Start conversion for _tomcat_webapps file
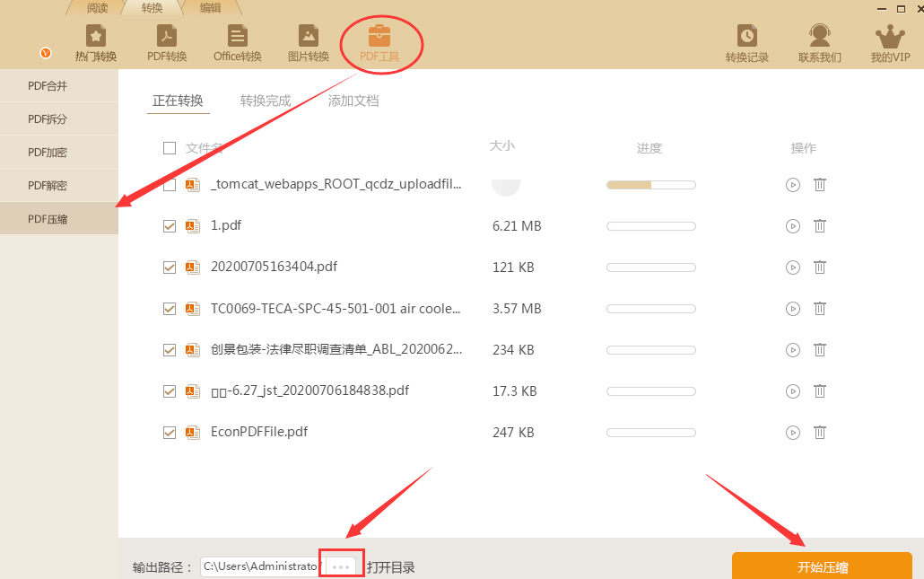Image resolution: width=924 pixels, height=579 pixels. [793, 185]
